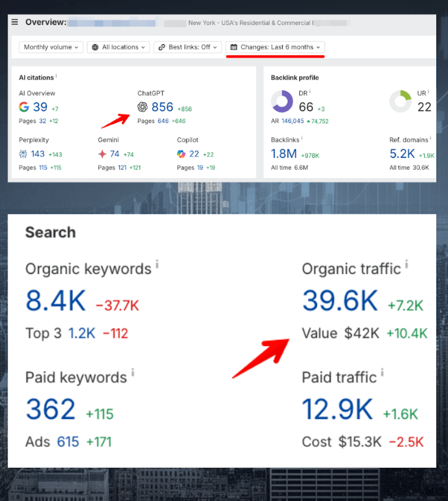This screenshot has width=448, height=501.
Task: Click the info icon next to Paid keywords
Action: tap(132, 373)
